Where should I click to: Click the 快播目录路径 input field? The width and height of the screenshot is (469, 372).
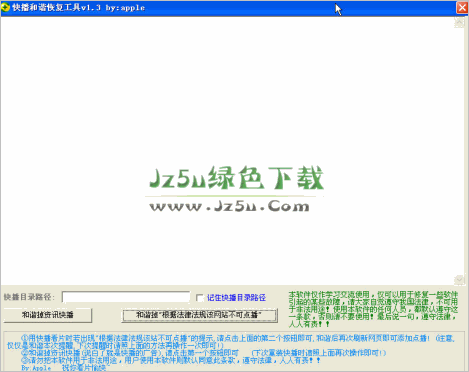pyautogui.click(x=126, y=297)
